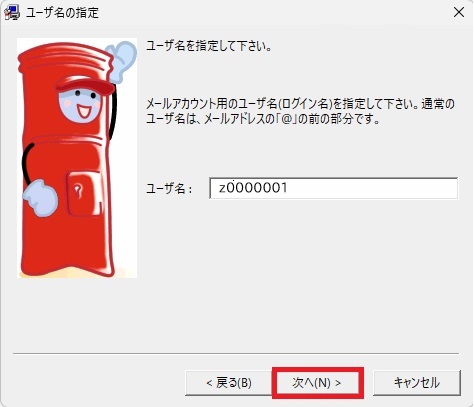The width and height of the screenshot is (474, 407).
Task: Click the ユーザ名: field label
Action: 169,189
